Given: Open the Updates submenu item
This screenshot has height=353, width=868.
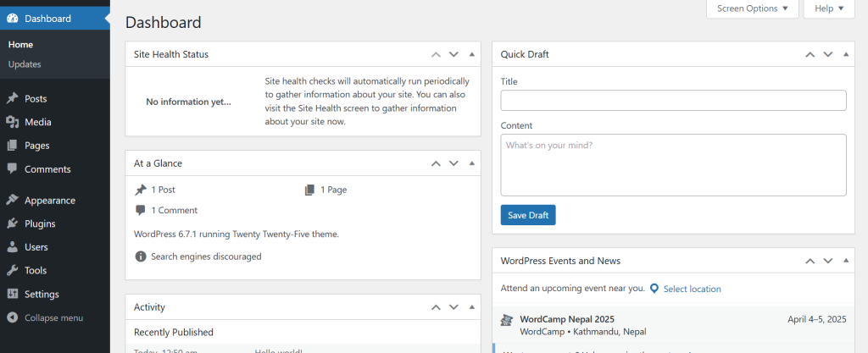Looking at the screenshot, I should [x=25, y=64].
